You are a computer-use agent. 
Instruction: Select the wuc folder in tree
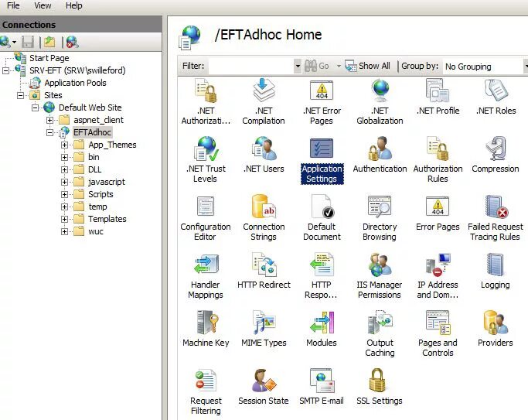tap(96, 231)
